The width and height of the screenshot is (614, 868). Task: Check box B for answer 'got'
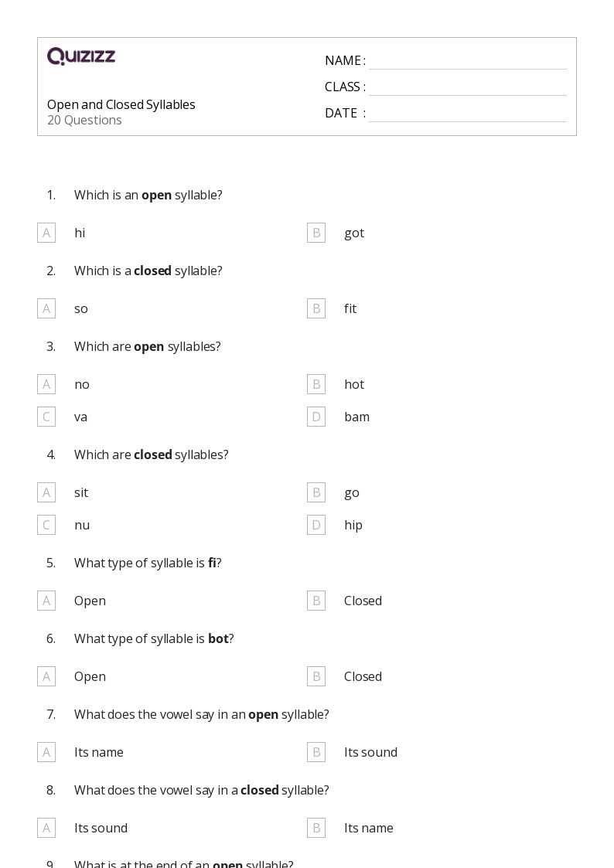point(316,233)
